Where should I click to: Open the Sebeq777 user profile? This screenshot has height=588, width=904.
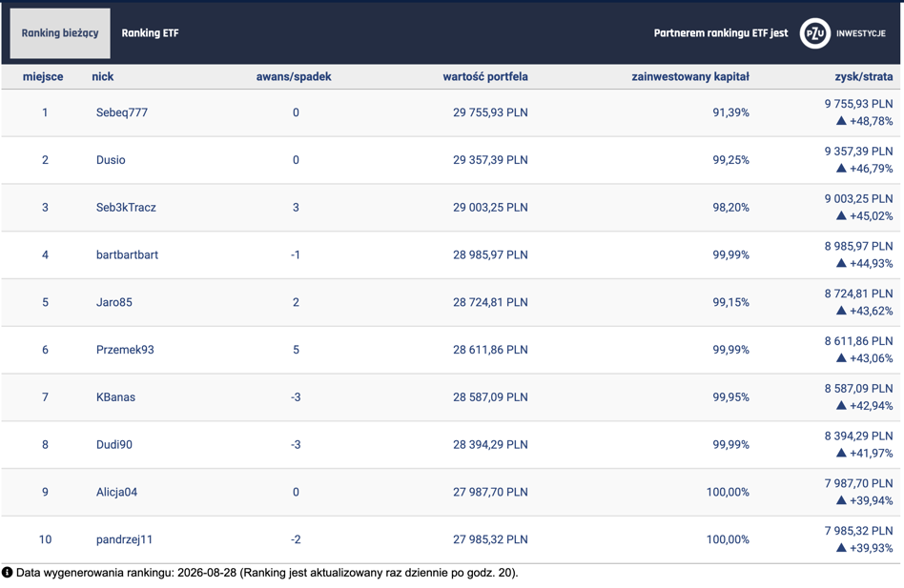pos(122,112)
